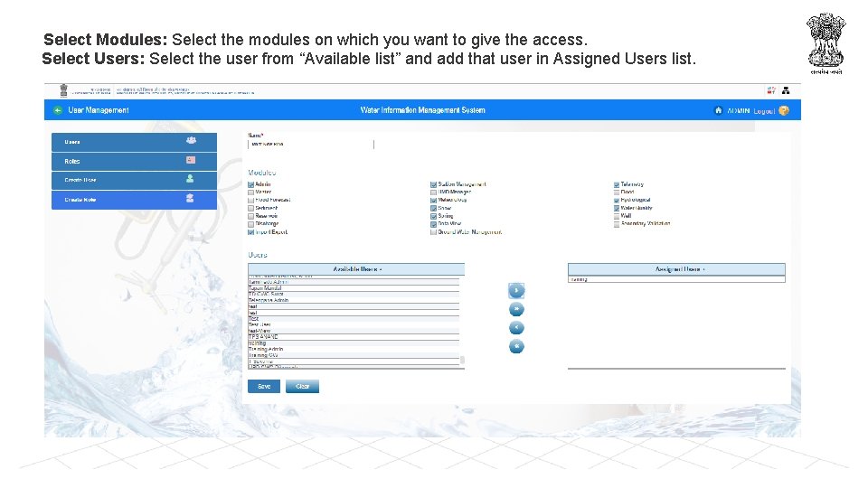Click the government emblem in site header

[63, 90]
